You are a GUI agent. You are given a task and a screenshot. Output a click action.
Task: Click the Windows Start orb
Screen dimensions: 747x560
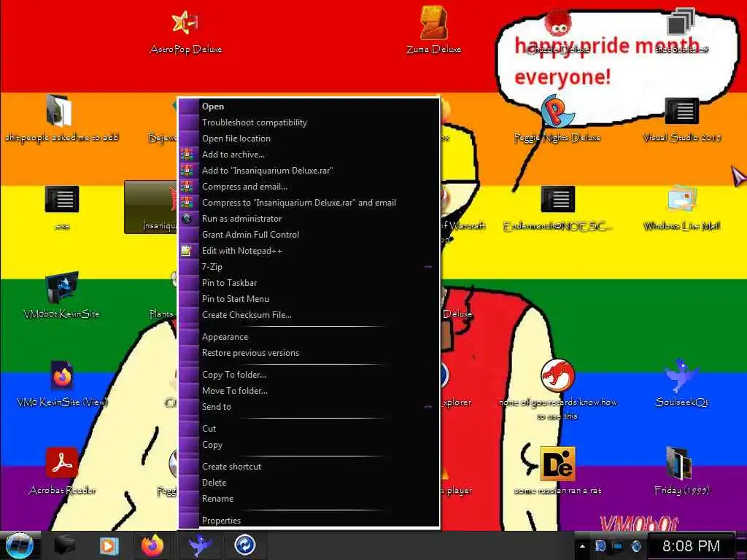[19, 545]
